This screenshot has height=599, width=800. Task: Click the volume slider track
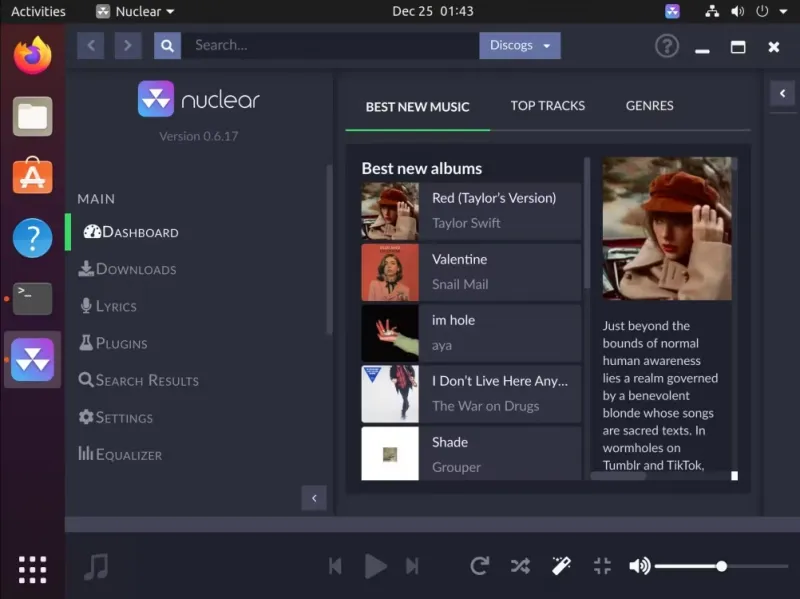[x=721, y=566]
